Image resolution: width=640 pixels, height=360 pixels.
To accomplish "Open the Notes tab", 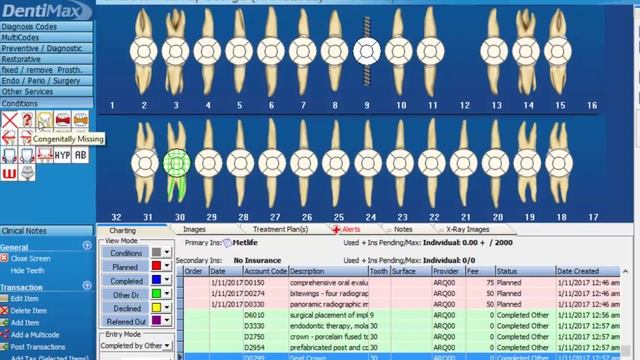I will (x=403, y=229).
